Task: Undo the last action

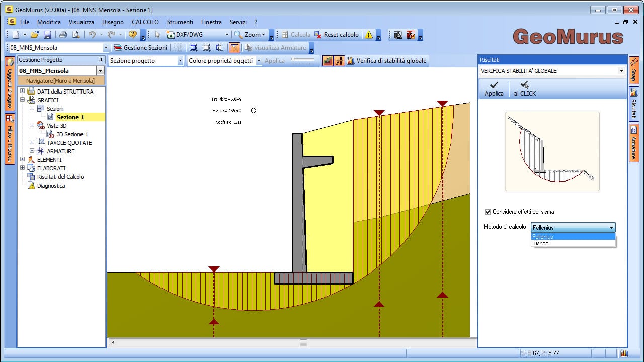Action: point(92,35)
